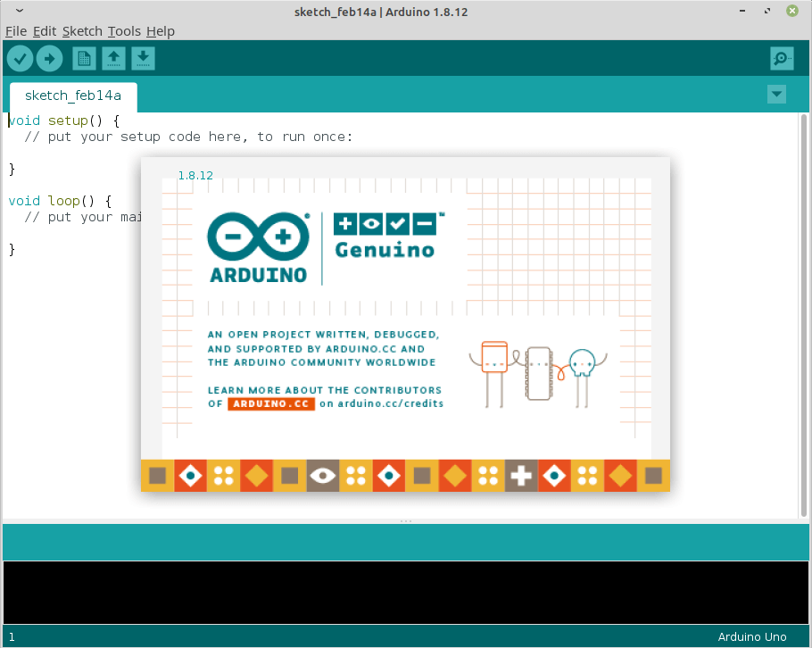
Task: Click the editor vertical scrollbar
Action: coord(806,312)
